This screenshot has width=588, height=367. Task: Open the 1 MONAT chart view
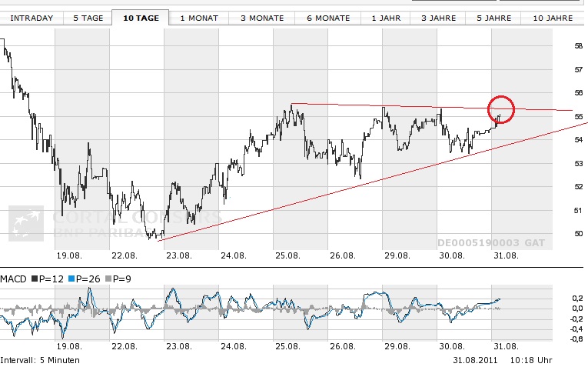198,17
